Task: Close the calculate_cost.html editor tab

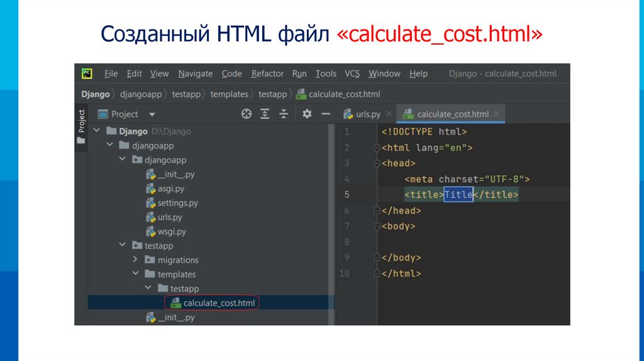Action: click(x=497, y=114)
